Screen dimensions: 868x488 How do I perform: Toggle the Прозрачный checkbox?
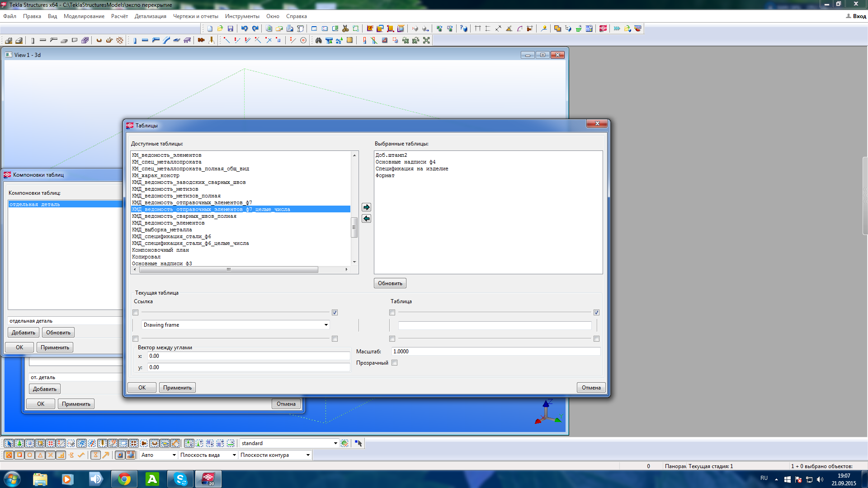coord(395,363)
